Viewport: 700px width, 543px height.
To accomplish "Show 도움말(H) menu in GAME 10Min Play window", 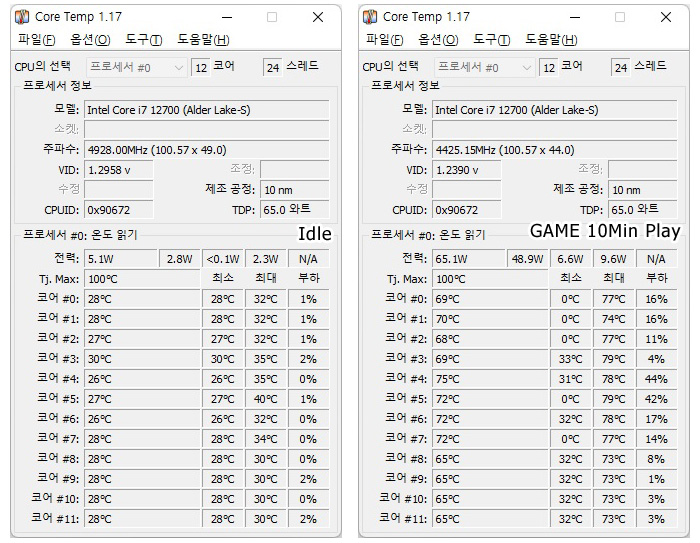I will (552, 40).
